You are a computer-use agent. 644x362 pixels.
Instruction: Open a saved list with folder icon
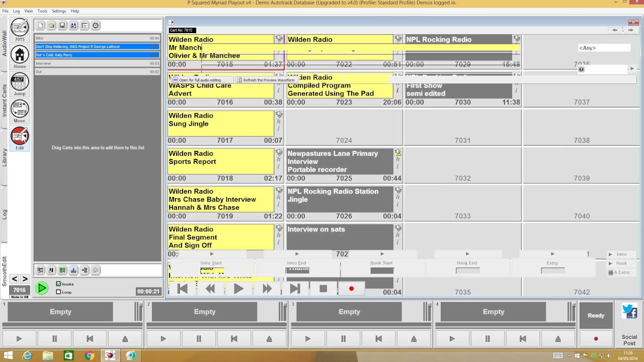(51, 26)
